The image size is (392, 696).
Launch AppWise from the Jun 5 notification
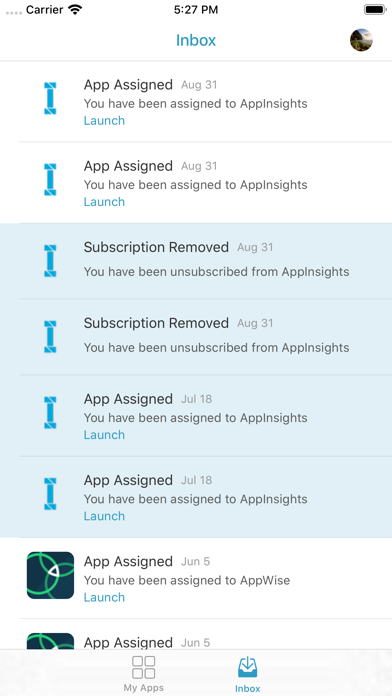pyautogui.click(x=104, y=597)
